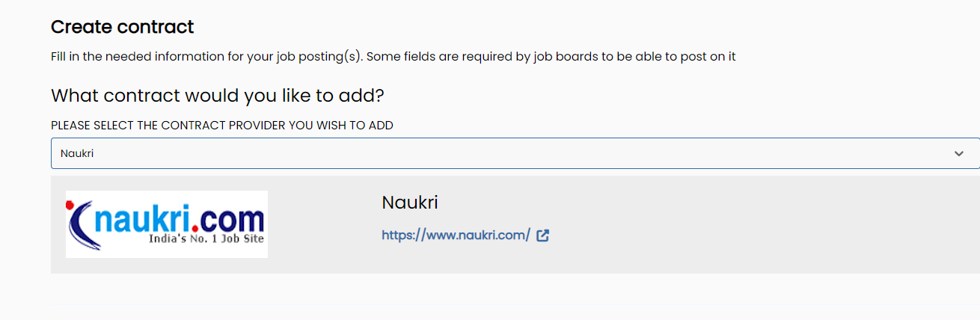Click the naukri.com logo image
Screen dimensions: 980x320
[x=167, y=224]
